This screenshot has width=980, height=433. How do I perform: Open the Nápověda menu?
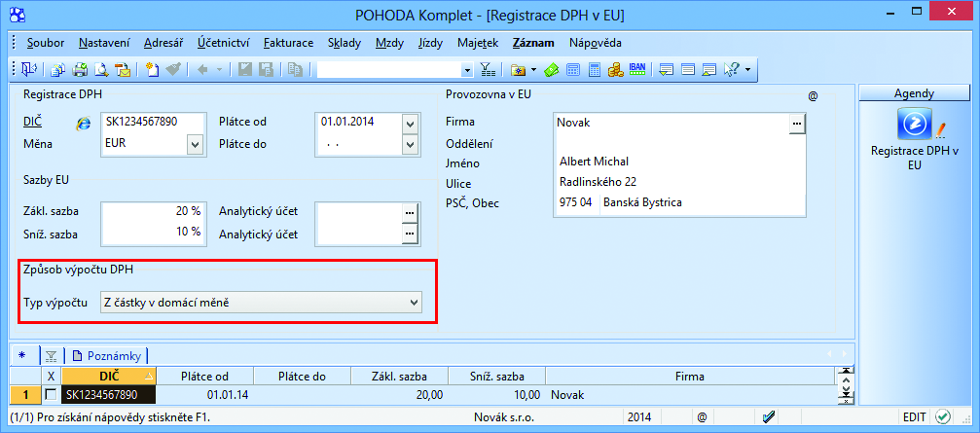595,43
